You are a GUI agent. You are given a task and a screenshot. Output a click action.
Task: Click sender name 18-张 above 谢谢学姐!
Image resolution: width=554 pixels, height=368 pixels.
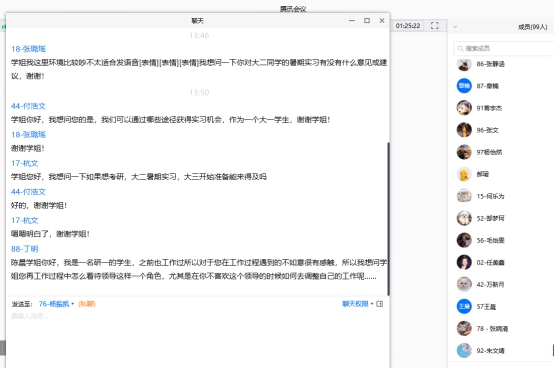pyautogui.click(x=28, y=135)
